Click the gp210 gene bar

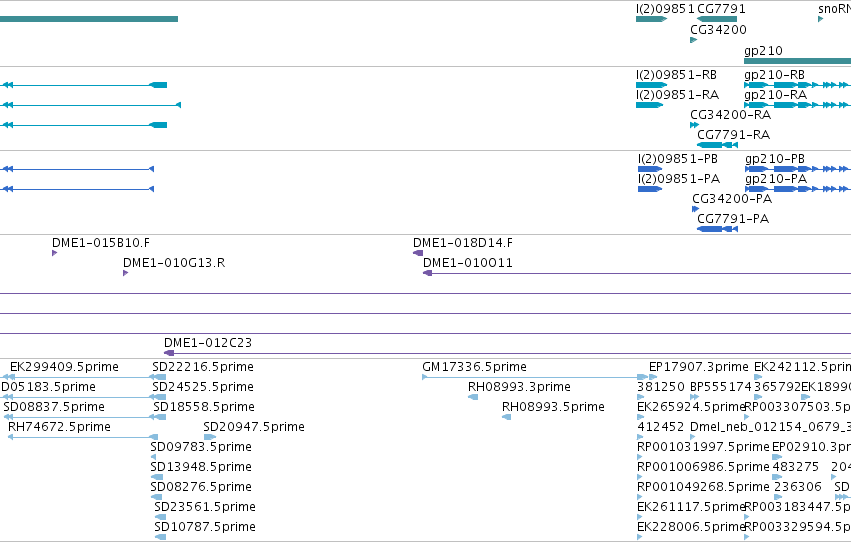pos(797,61)
